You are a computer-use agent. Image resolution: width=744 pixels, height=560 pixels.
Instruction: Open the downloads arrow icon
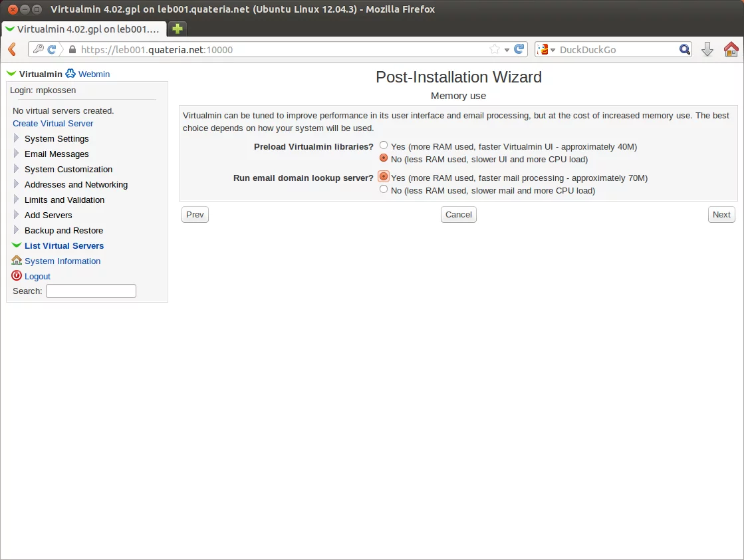[707, 49]
